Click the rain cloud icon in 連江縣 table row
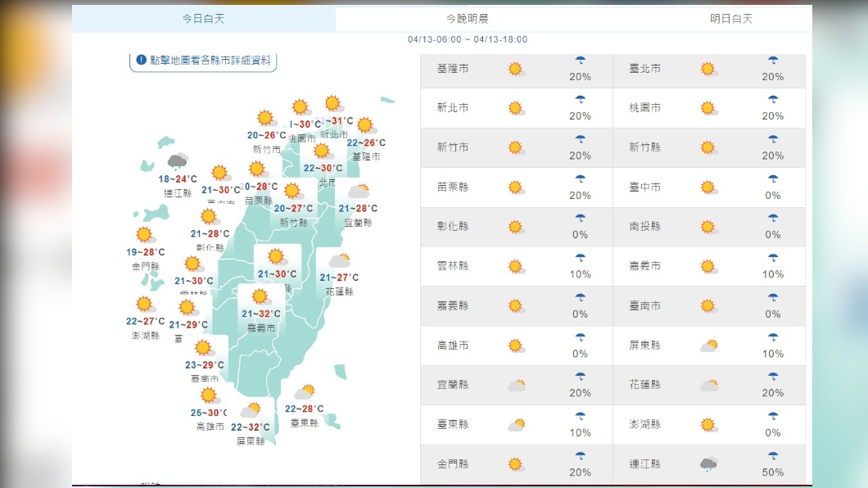 [708, 464]
